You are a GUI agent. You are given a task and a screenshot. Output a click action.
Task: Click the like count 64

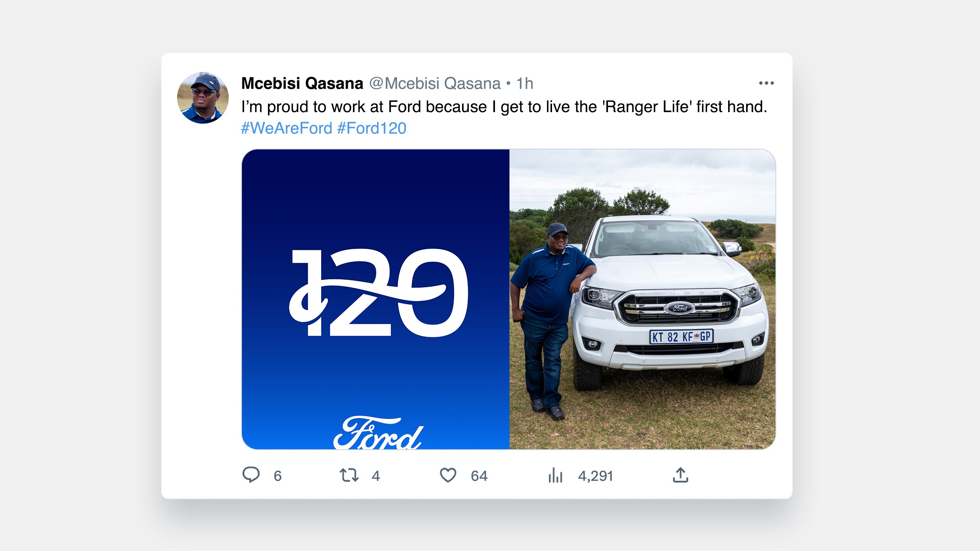[479, 476]
